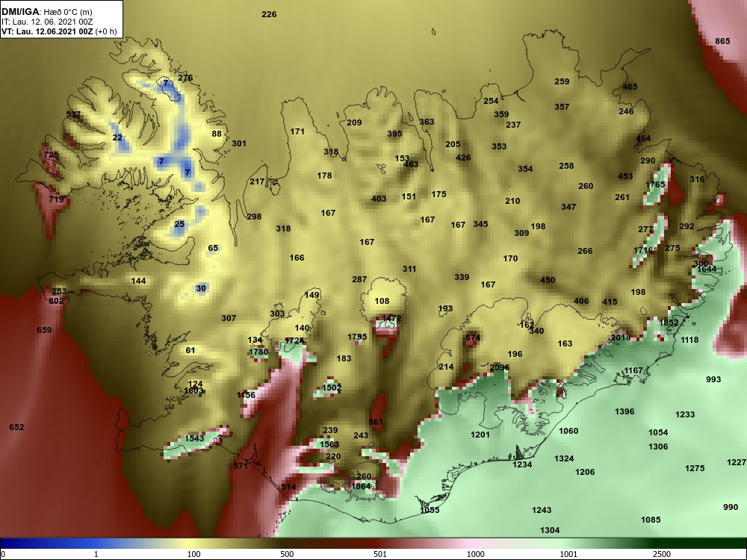Select the 276 height value
747x560 pixels.
[x=185, y=78]
